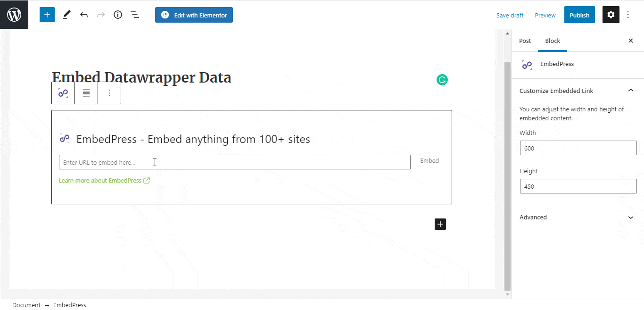The image size is (644, 310).
Task: Click the Height input field
Action: [x=578, y=186]
